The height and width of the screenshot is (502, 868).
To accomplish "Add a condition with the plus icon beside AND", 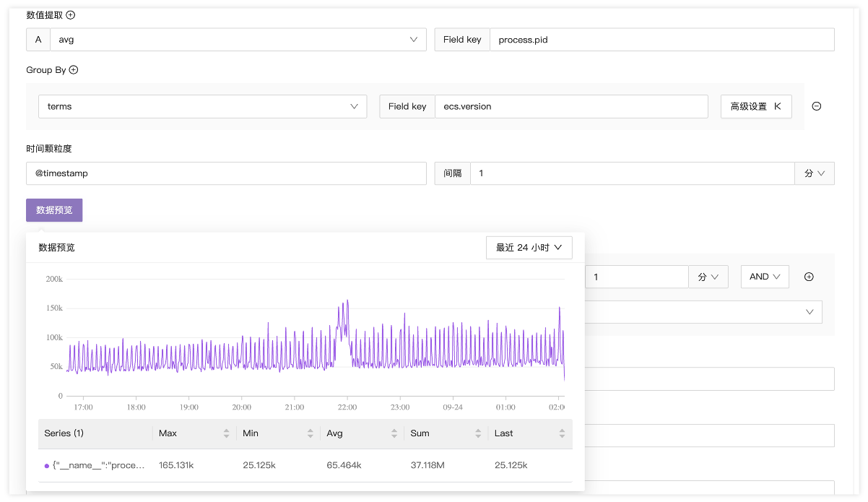I will coord(809,277).
